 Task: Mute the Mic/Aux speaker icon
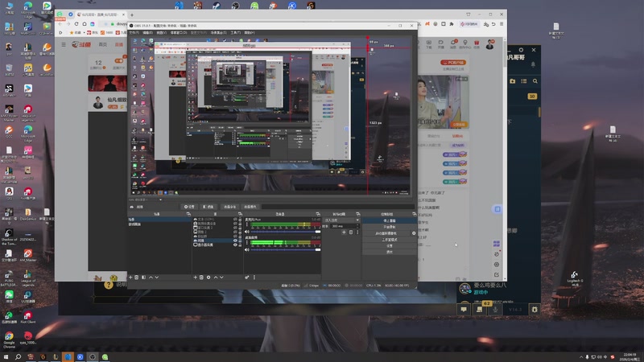click(x=247, y=232)
